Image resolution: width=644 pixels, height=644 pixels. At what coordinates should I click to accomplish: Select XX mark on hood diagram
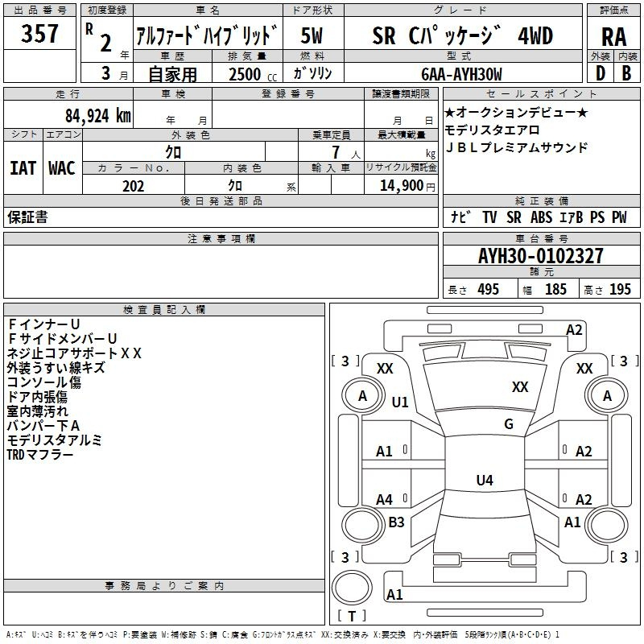click(x=520, y=387)
